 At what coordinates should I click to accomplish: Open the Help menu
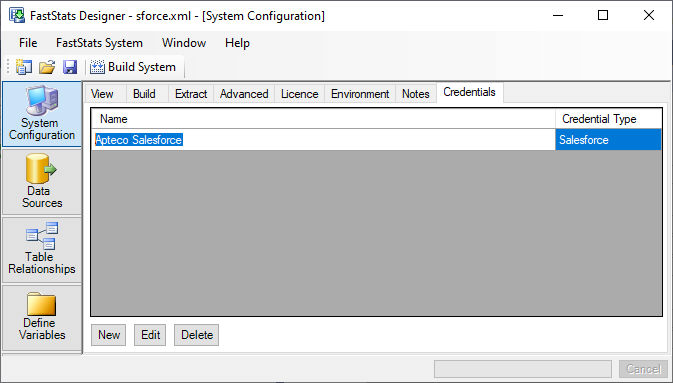tap(237, 43)
